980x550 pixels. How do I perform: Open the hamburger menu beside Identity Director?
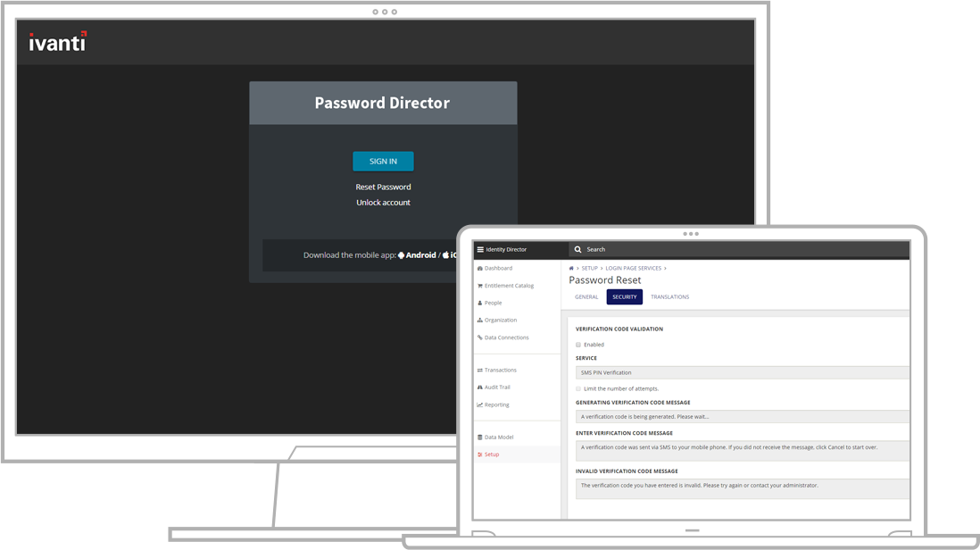click(480, 249)
